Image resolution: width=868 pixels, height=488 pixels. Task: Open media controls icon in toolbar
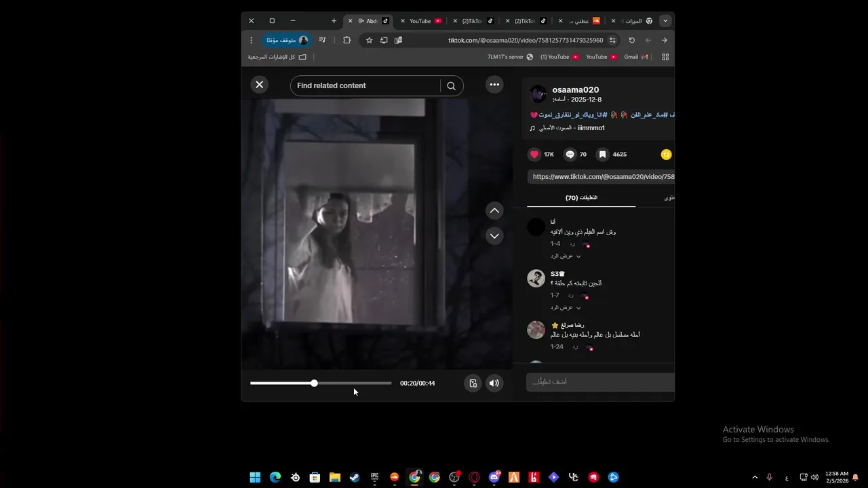323,40
